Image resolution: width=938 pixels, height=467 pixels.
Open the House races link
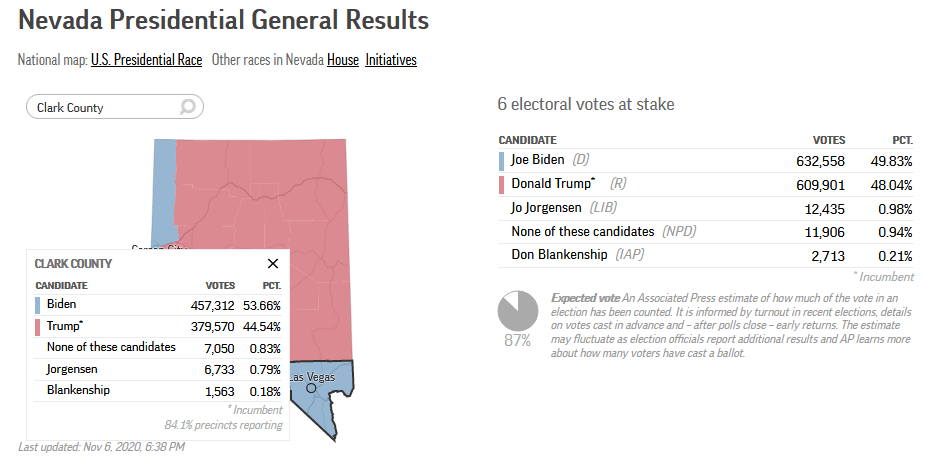(x=343, y=60)
